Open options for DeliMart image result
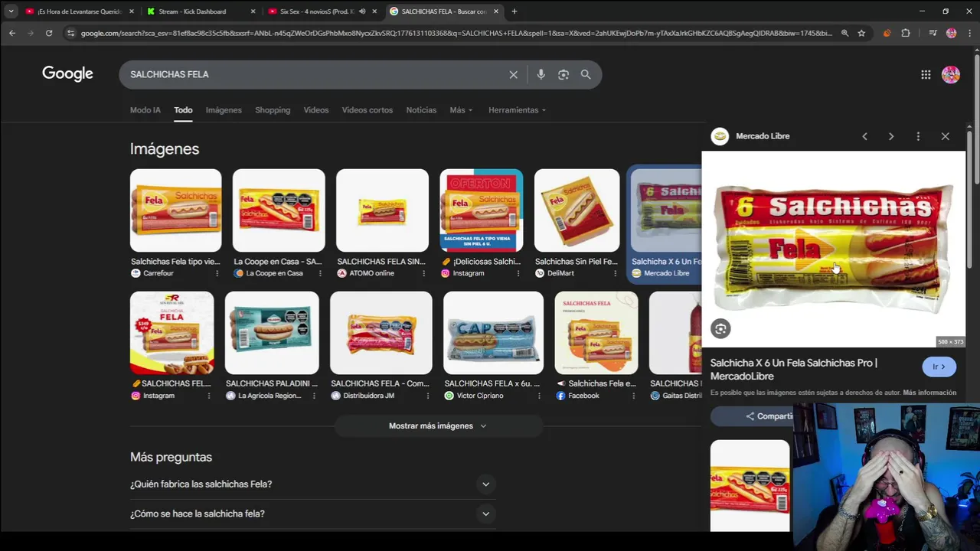The height and width of the screenshot is (551, 980). point(615,273)
